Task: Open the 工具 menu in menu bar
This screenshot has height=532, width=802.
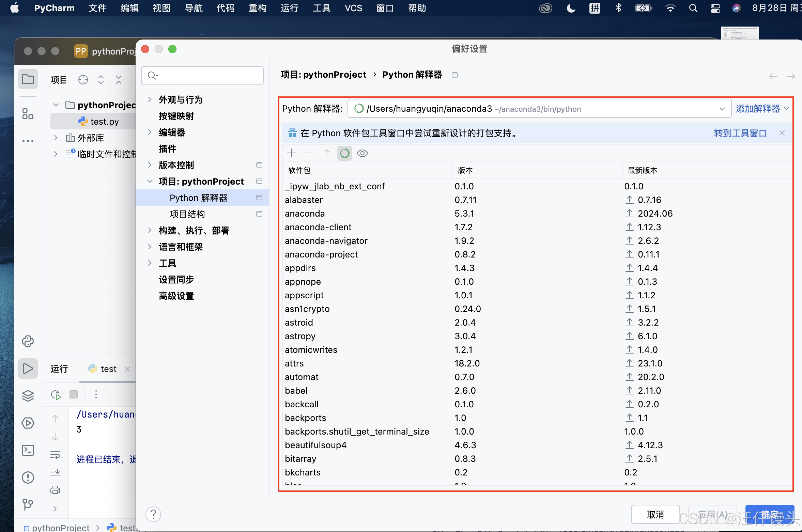Action: (322, 8)
